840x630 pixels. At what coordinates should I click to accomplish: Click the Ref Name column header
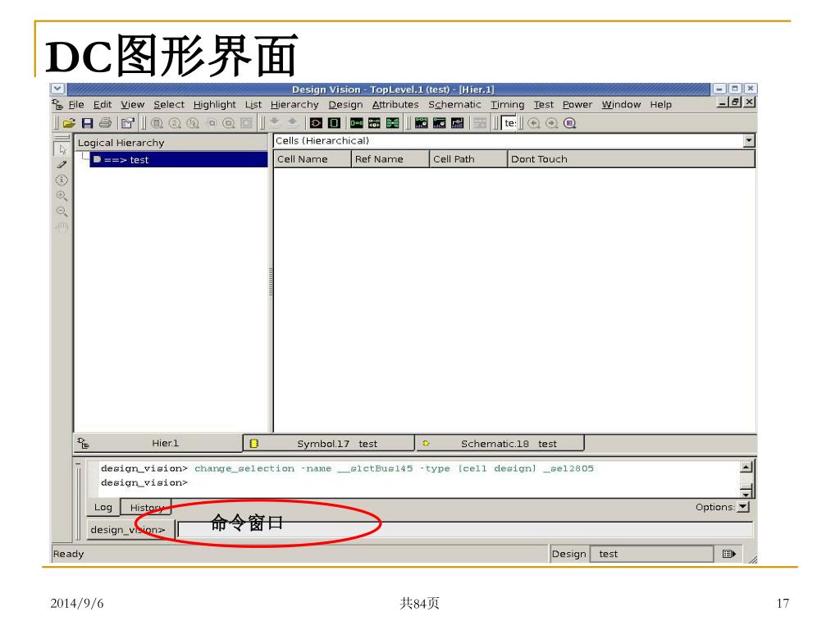390,159
